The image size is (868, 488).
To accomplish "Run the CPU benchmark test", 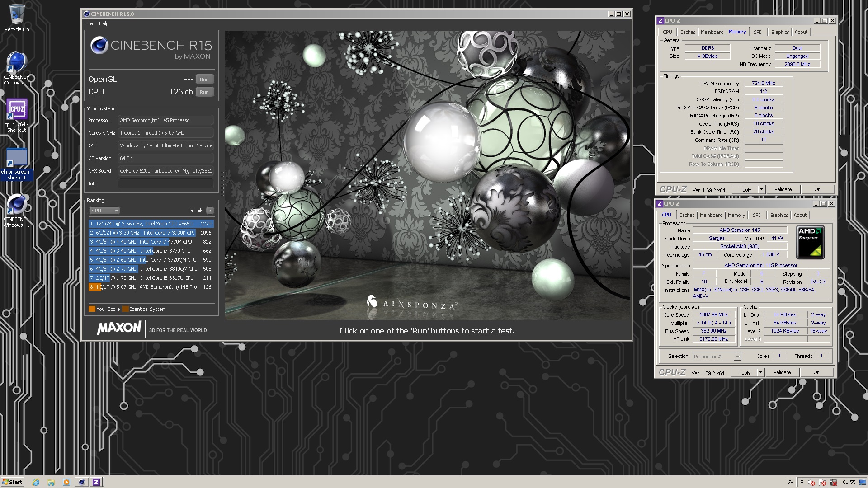I will pyautogui.click(x=204, y=92).
